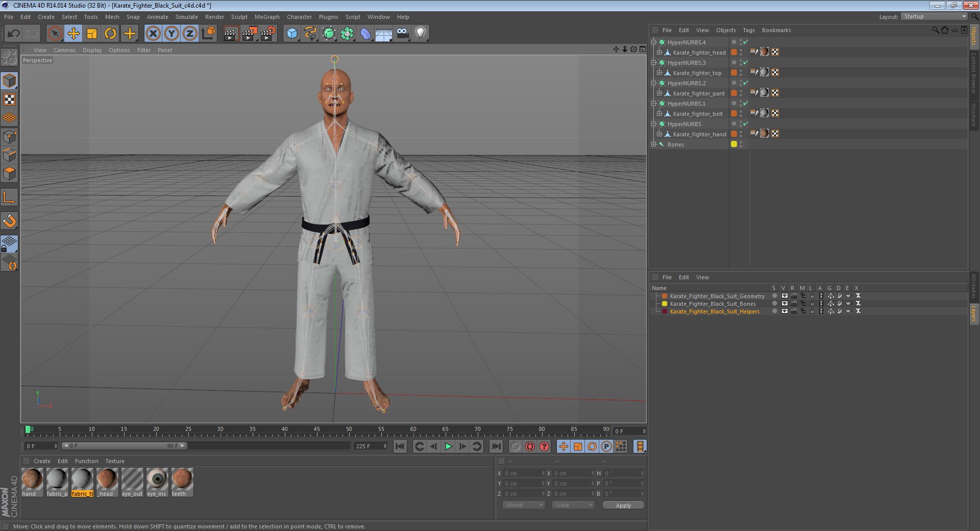
Task: Add a Camera object icon
Action: click(402, 34)
